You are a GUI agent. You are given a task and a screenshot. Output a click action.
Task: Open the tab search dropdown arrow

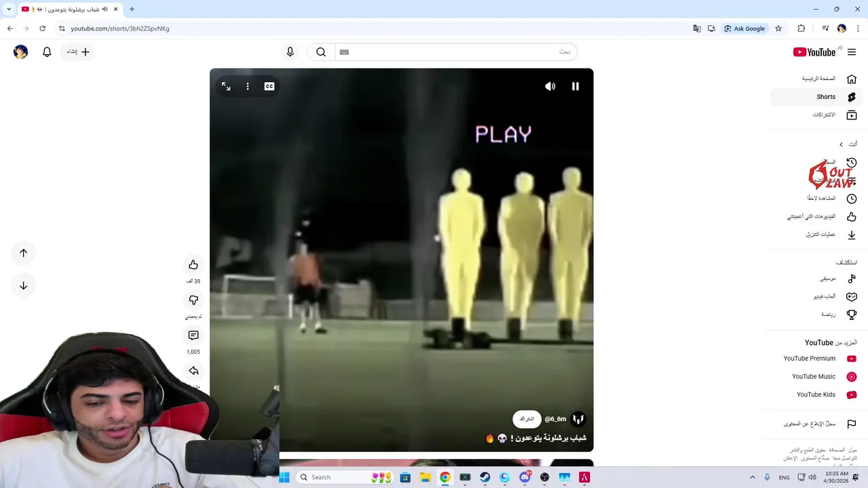click(9, 9)
